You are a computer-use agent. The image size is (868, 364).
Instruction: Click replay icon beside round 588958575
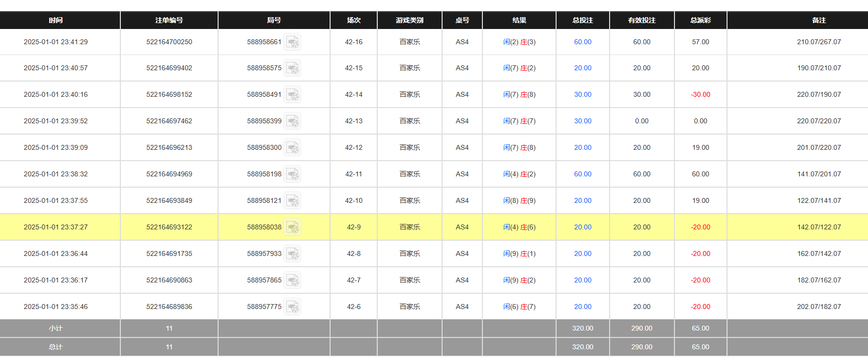click(x=292, y=68)
